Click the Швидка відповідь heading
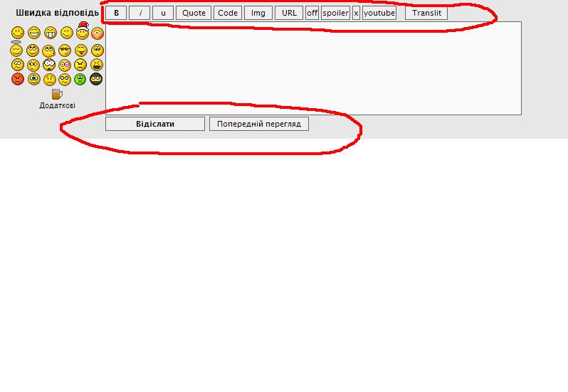Screen dimensions: 568x392 pos(57,13)
